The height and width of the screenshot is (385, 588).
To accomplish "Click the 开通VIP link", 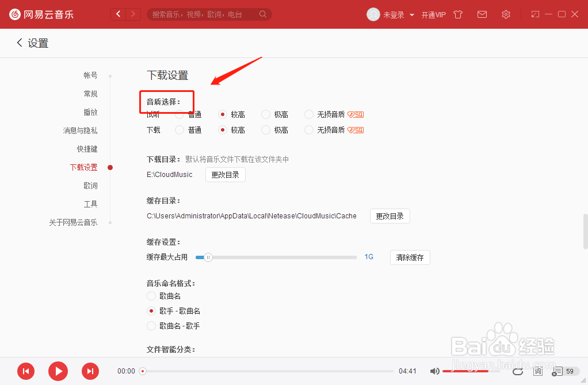I will point(433,14).
